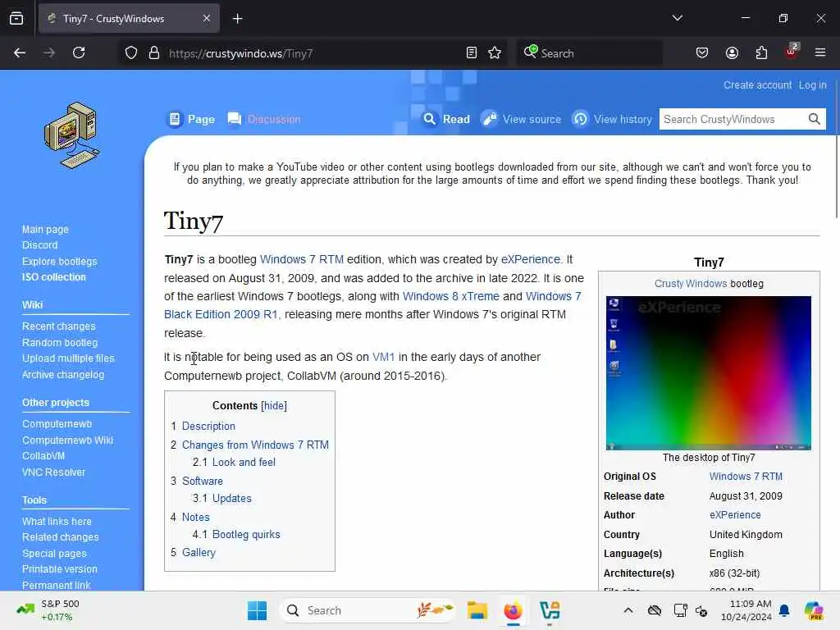Open the VS taskbar app icon
This screenshot has width=840, height=630.
[550, 610]
